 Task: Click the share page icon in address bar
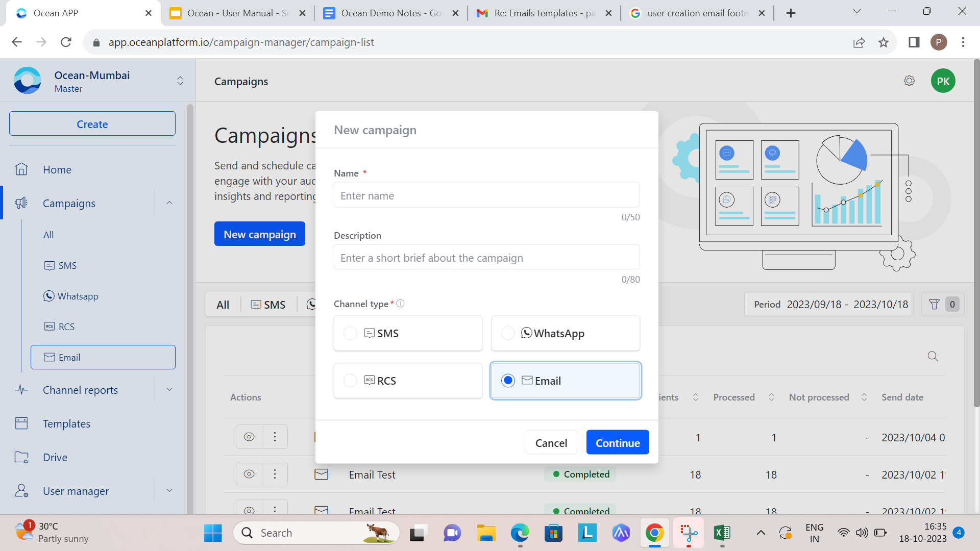[x=859, y=42]
